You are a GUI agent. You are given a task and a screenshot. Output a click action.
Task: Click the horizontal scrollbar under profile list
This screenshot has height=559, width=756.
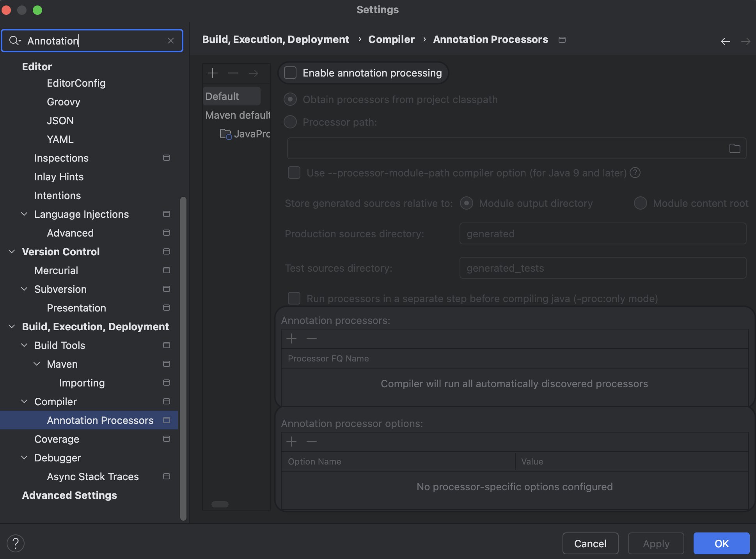tap(220, 504)
